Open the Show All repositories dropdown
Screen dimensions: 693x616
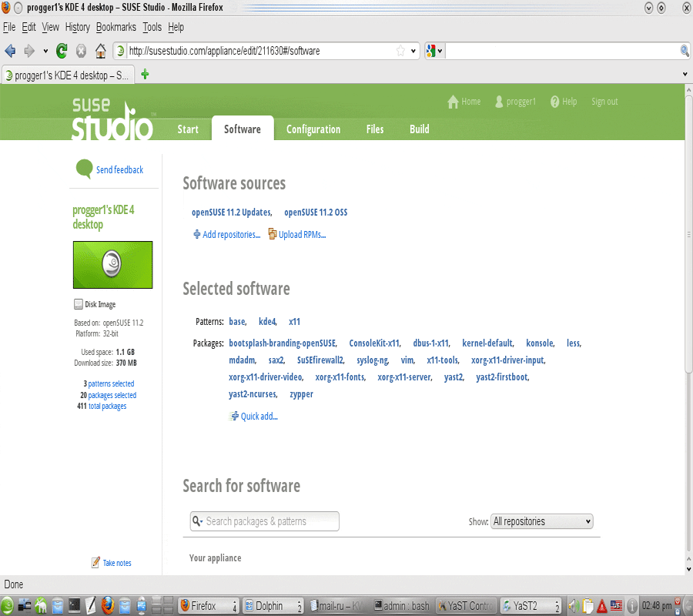[541, 521]
